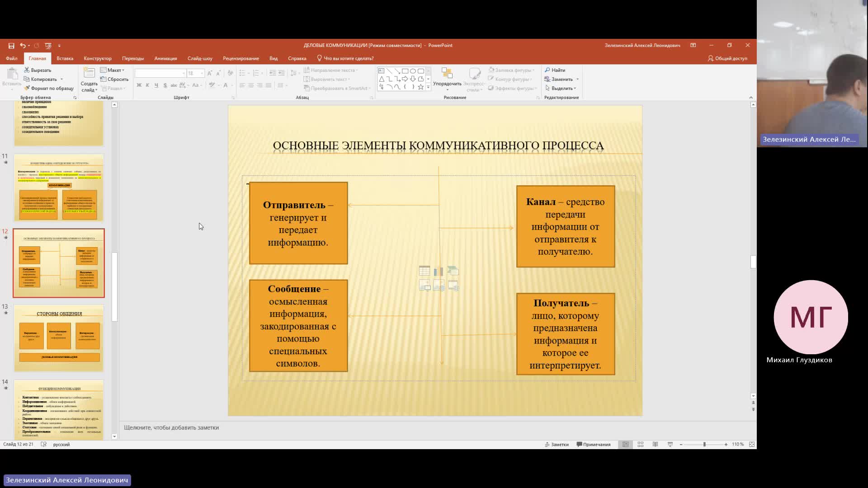Image resolution: width=868 pixels, height=488 pixels.
Task: Switch to the Слайд-шоу tab
Action: (200, 58)
